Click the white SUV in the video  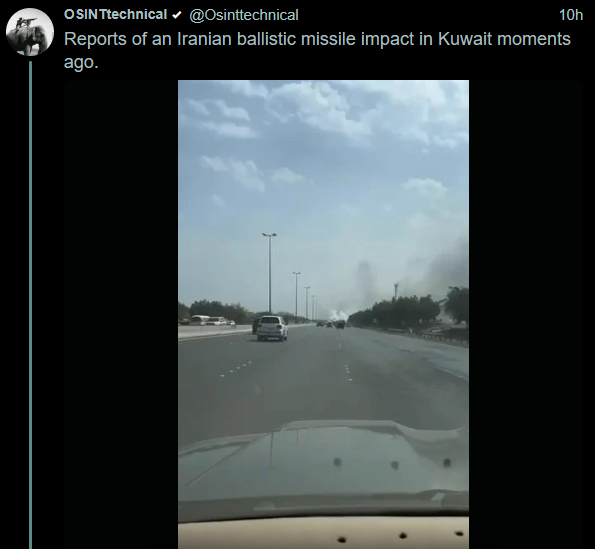[x=272, y=328]
